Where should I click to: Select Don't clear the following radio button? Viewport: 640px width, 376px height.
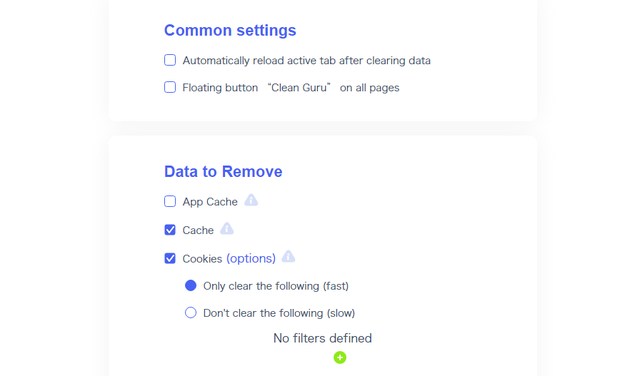[x=191, y=313]
